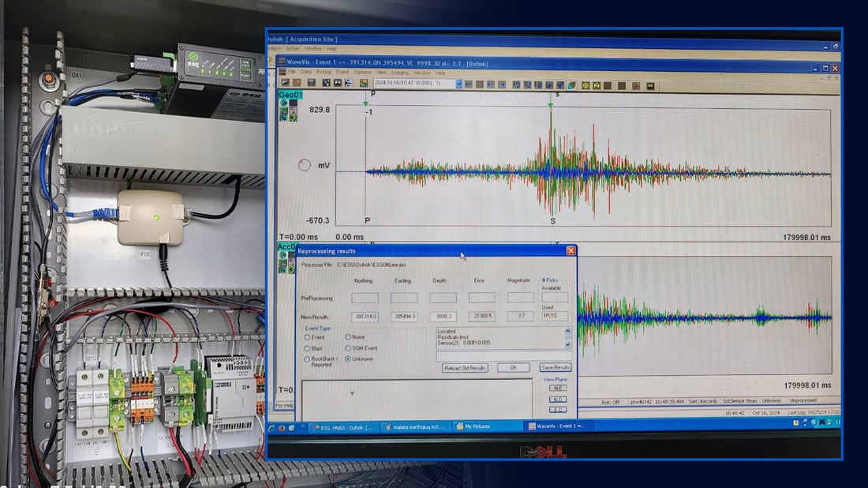Open the Logging menu
The image size is (868, 488).
pyautogui.click(x=399, y=72)
